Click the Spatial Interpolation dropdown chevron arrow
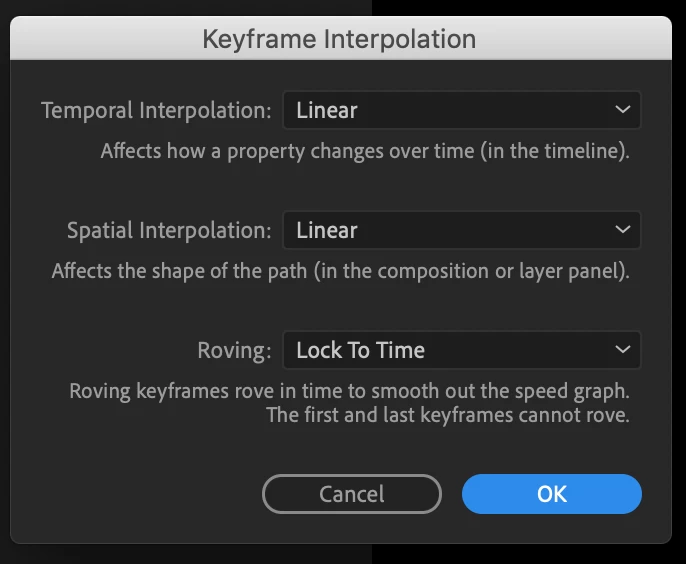686x564 pixels. pos(623,230)
